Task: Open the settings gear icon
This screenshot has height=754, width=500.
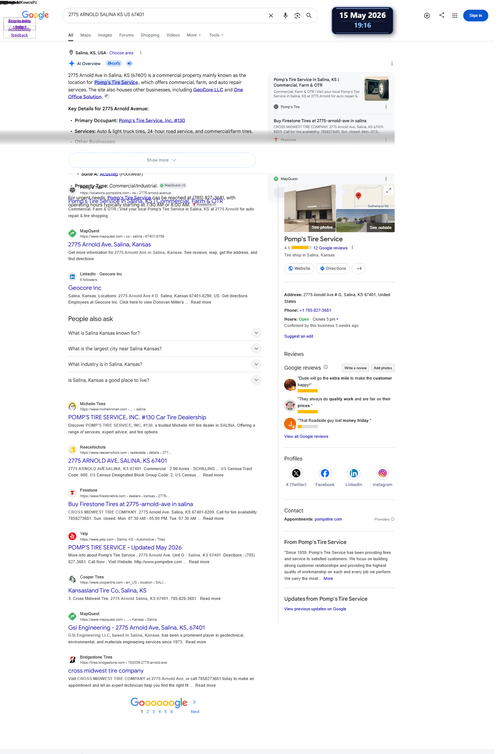Action: pyautogui.click(x=427, y=15)
